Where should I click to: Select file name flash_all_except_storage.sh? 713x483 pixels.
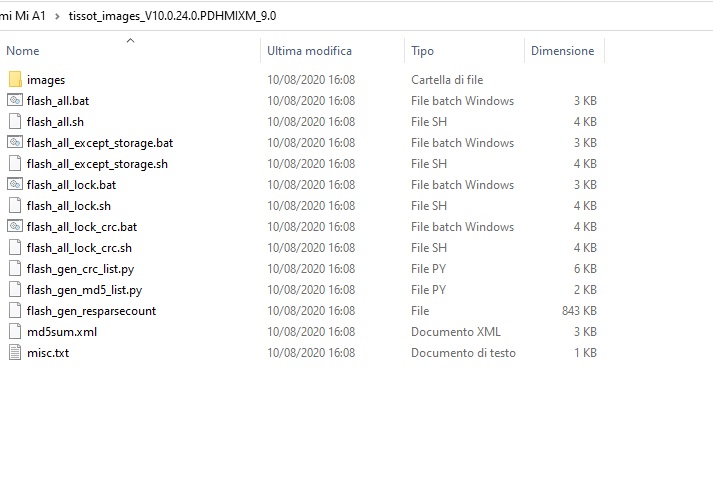[97, 164]
